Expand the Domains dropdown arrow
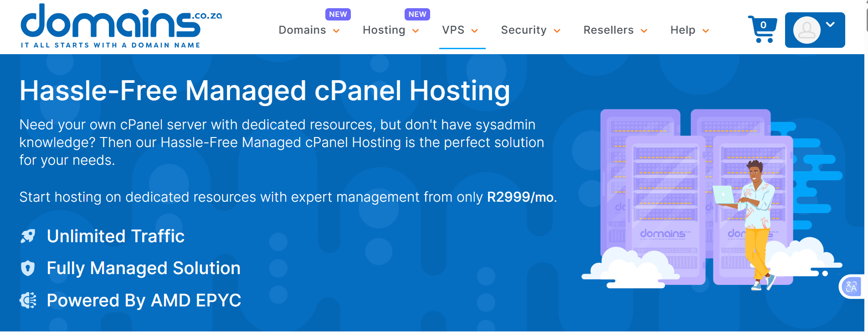The height and width of the screenshot is (336, 868). [x=336, y=31]
